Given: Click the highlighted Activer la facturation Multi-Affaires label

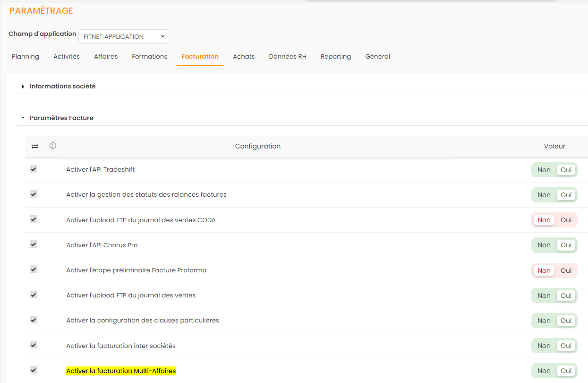Looking at the screenshot, I should coord(121,371).
